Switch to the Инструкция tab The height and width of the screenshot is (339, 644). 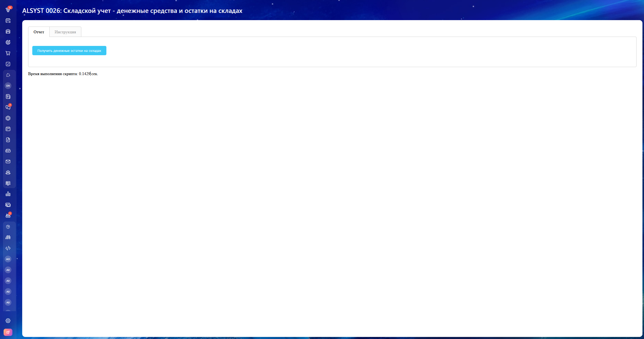tap(65, 32)
